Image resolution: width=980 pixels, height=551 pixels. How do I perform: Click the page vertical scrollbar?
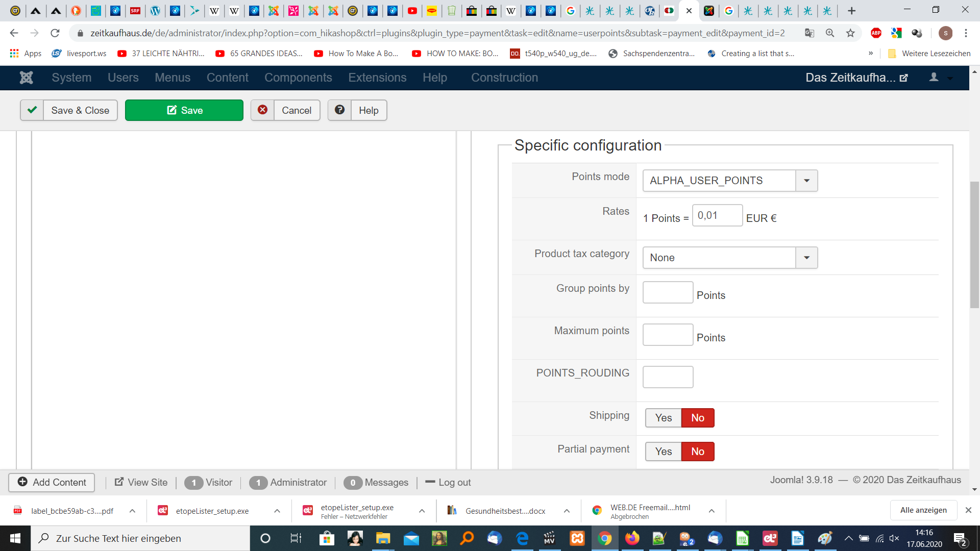[974, 245]
